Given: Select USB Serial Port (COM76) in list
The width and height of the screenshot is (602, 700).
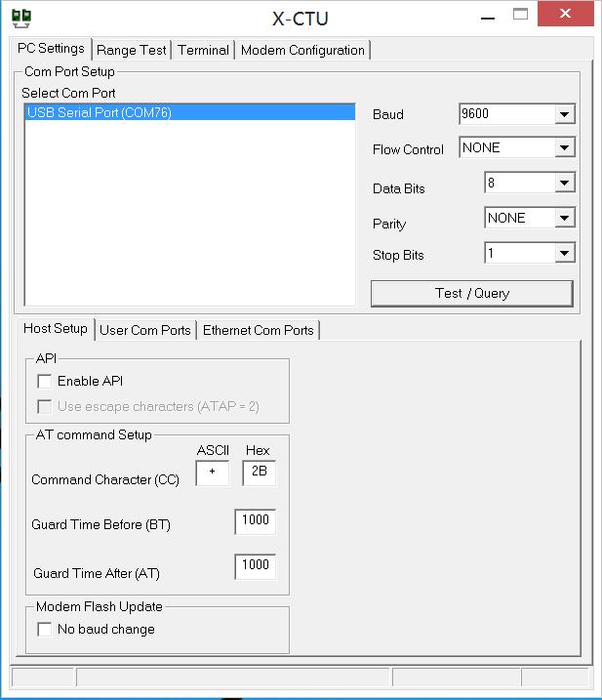Looking at the screenshot, I should [190, 112].
